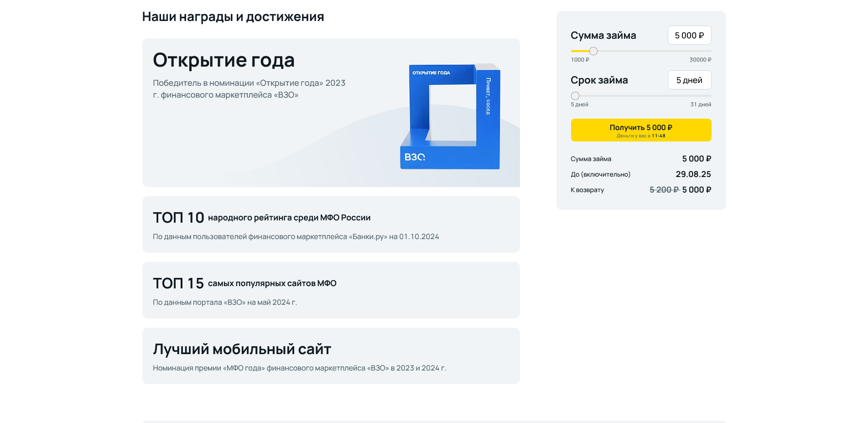Click the loan term slider handle
868x423 pixels.
tap(574, 96)
